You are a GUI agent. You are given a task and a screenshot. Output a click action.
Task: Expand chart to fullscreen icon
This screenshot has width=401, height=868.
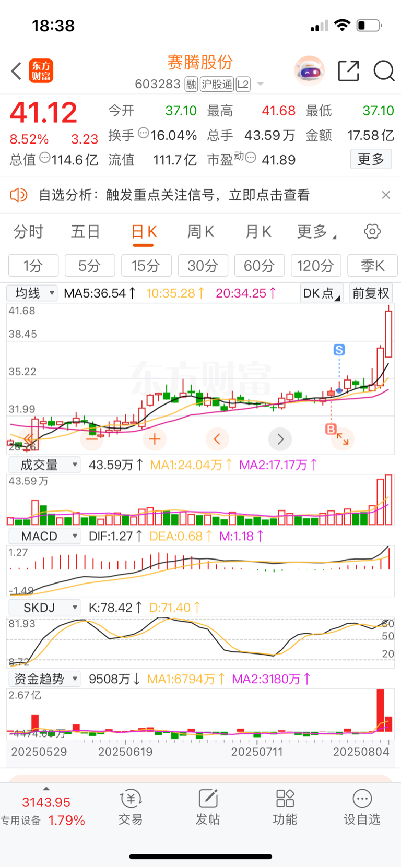click(343, 439)
